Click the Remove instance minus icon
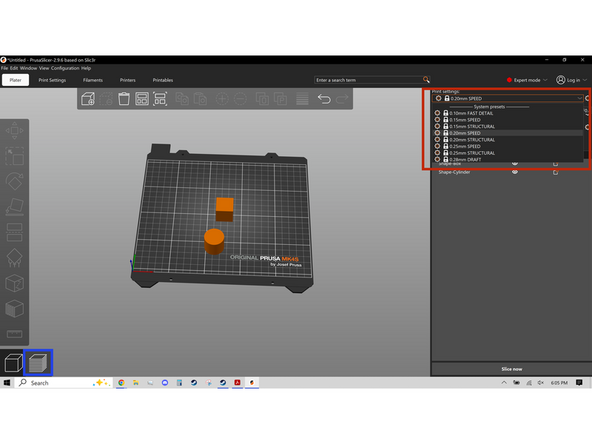Viewport: 592px width, 444px height. pyautogui.click(x=240, y=99)
